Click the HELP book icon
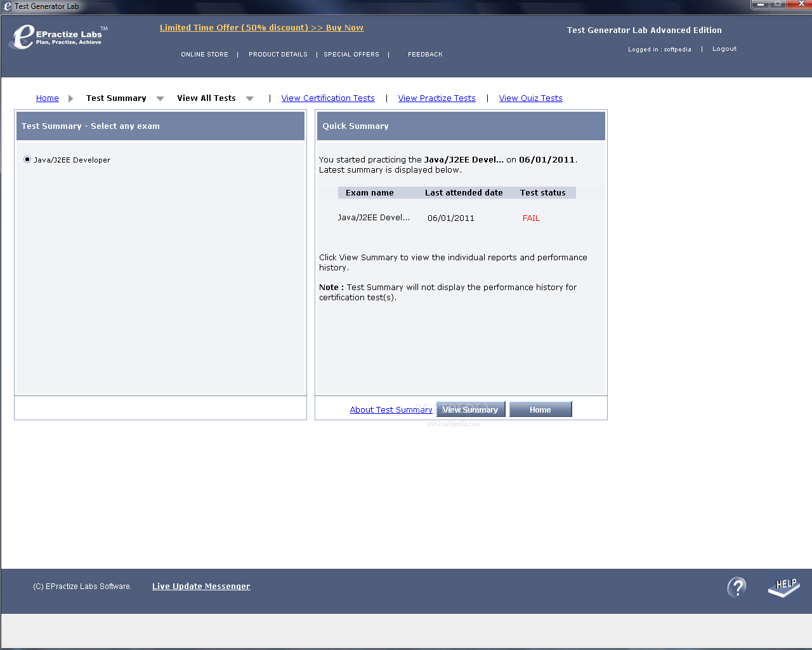This screenshot has height=650, width=812. click(784, 587)
